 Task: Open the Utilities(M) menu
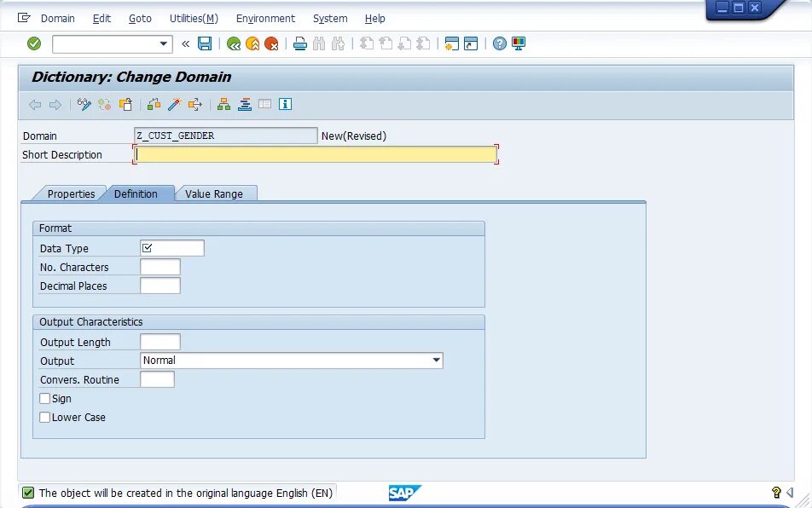coord(194,19)
